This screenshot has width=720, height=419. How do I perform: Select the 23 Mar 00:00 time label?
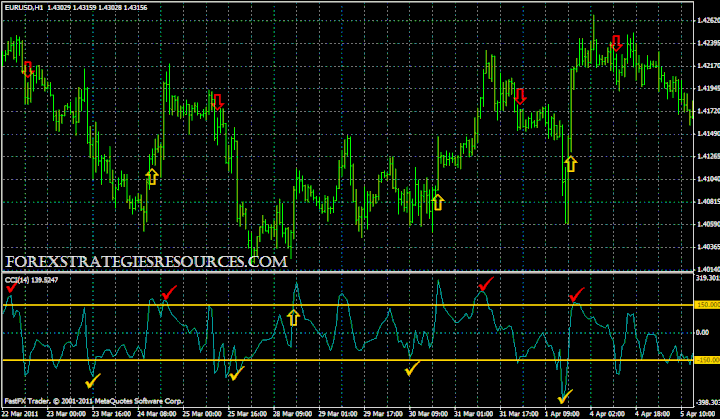click(65, 413)
